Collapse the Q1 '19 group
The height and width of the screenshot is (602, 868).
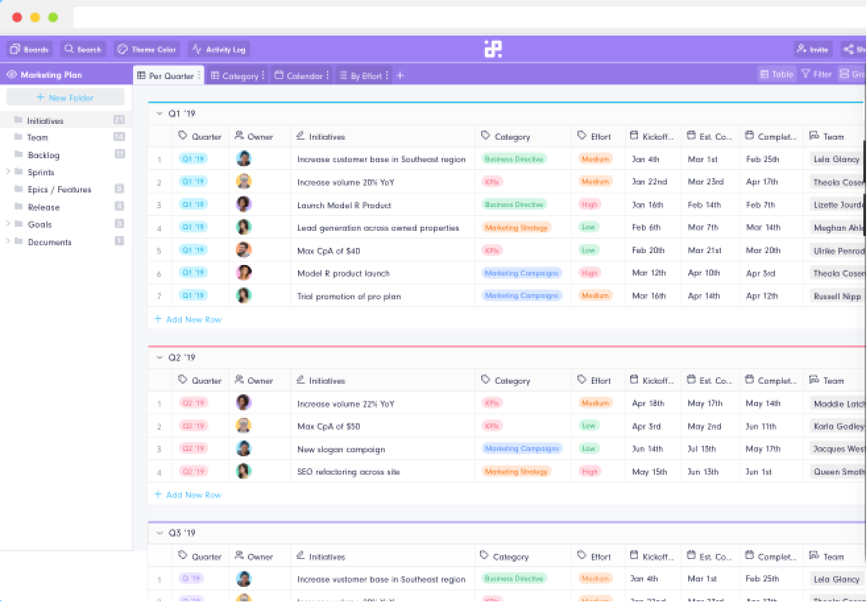click(x=159, y=113)
